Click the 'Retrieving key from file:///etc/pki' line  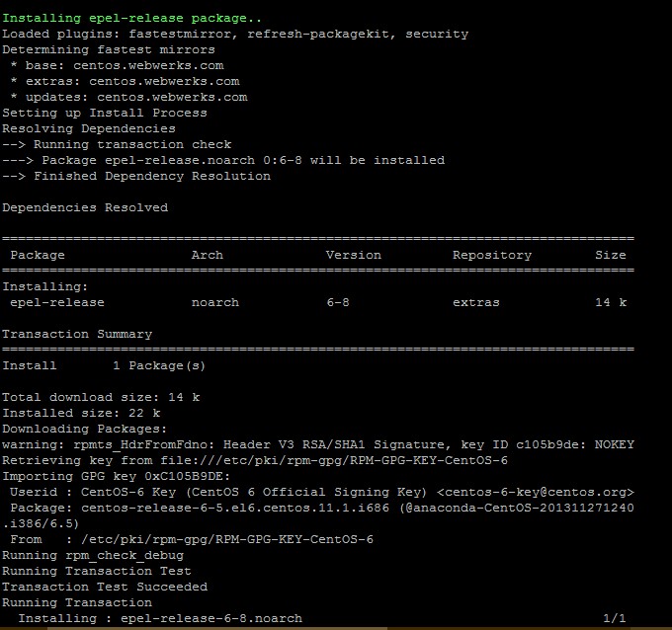click(x=255, y=461)
